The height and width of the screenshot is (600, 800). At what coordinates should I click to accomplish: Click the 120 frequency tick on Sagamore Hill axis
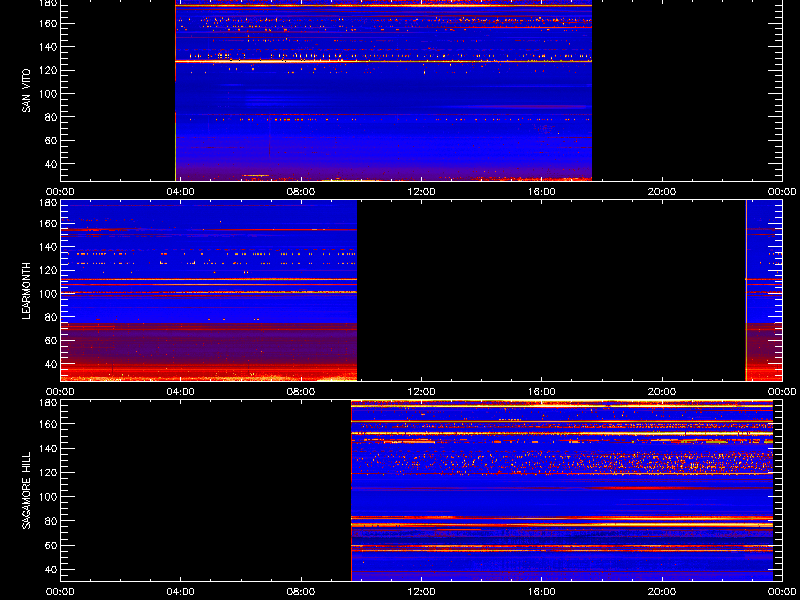coord(48,472)
